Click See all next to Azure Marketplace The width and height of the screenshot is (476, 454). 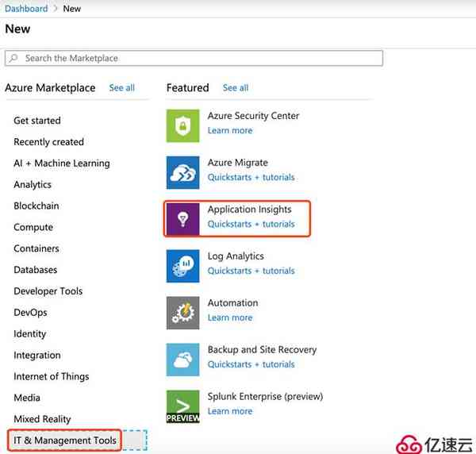pyautogui.click(x=121, y=88)
